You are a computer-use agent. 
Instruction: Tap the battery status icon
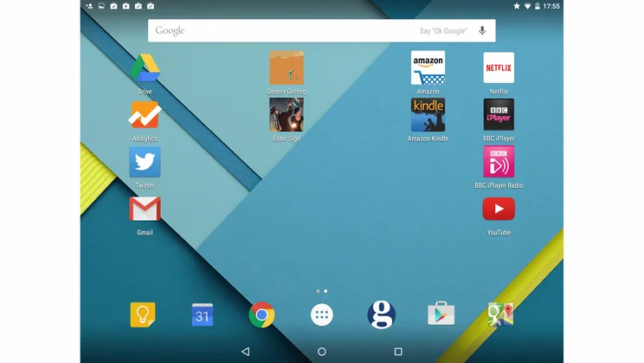pyautogui.click(x=538, y=6)
